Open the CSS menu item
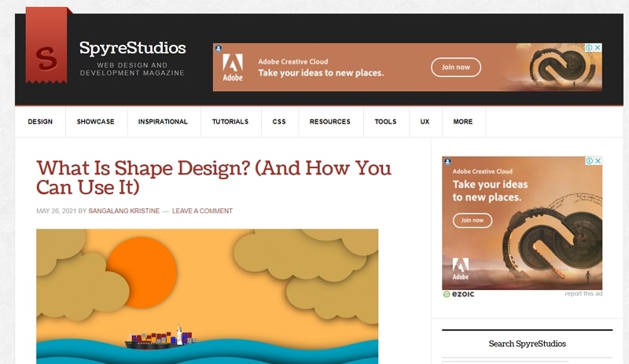Viewport: 629px width, 364px height. (279, 122)
